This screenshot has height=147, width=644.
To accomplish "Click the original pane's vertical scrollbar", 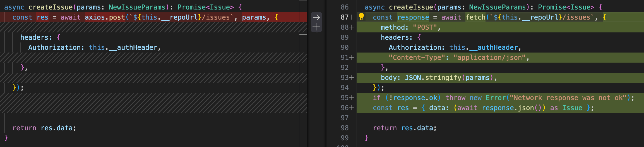I will tap(303, 73).
